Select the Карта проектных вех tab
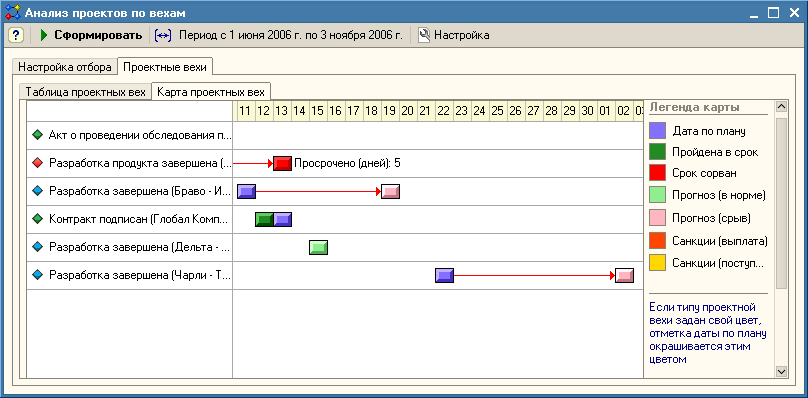Screen dimensions: 808x398 click(211, 92)
